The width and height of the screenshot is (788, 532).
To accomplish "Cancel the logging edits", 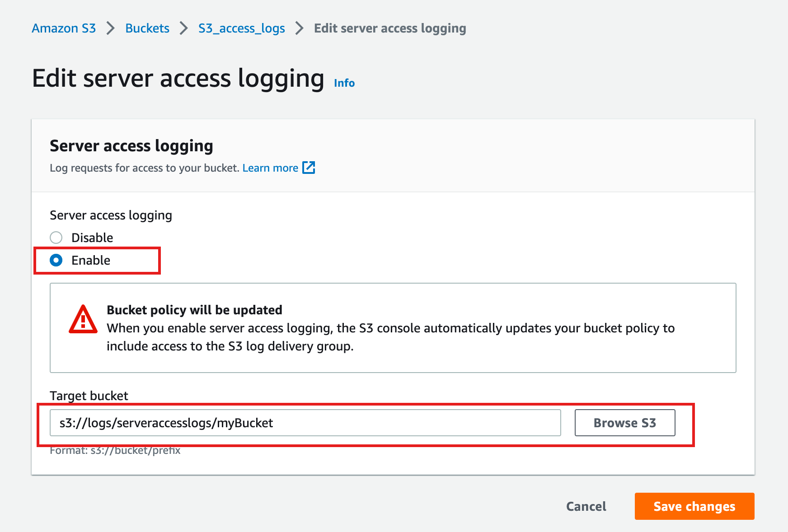I will point(586,506).
